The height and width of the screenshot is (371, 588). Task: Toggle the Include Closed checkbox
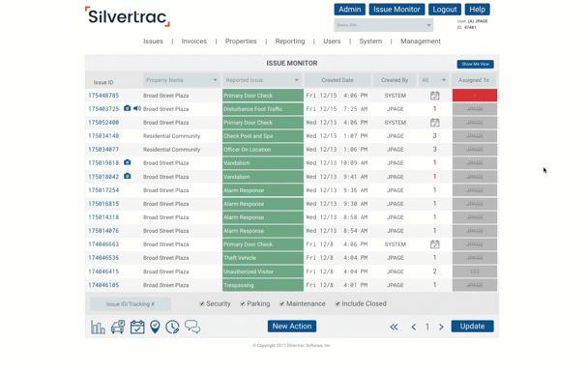coord(338,303)
